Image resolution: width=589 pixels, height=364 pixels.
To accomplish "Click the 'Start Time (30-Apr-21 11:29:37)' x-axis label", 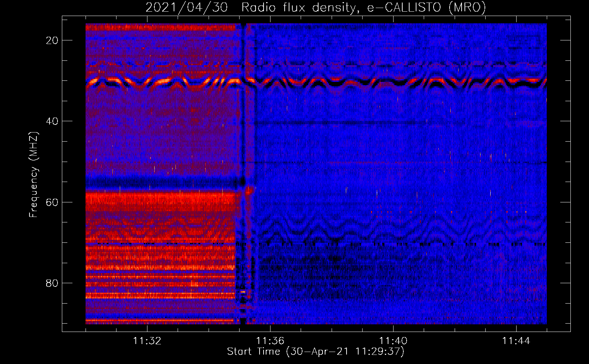I will tap(316, 352).
